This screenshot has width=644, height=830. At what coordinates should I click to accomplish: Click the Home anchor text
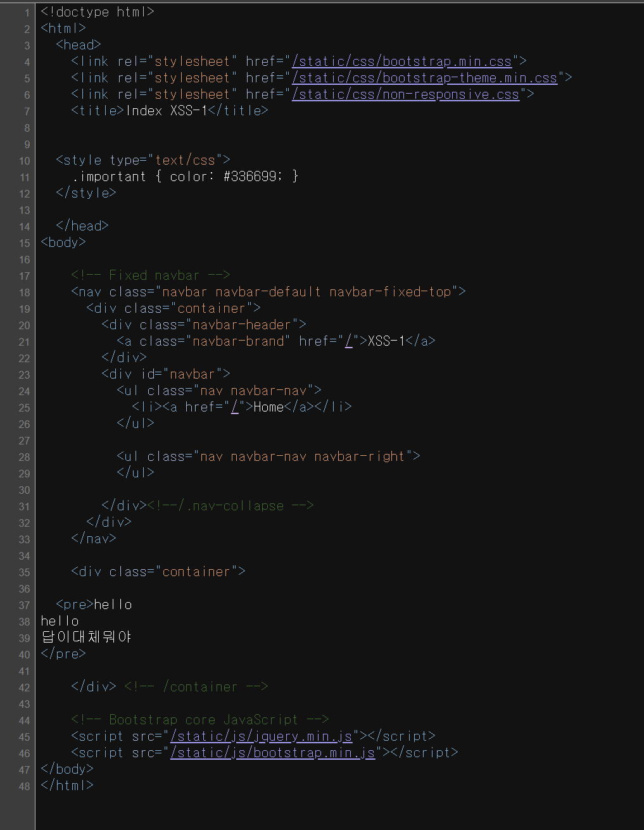[268, 407]
